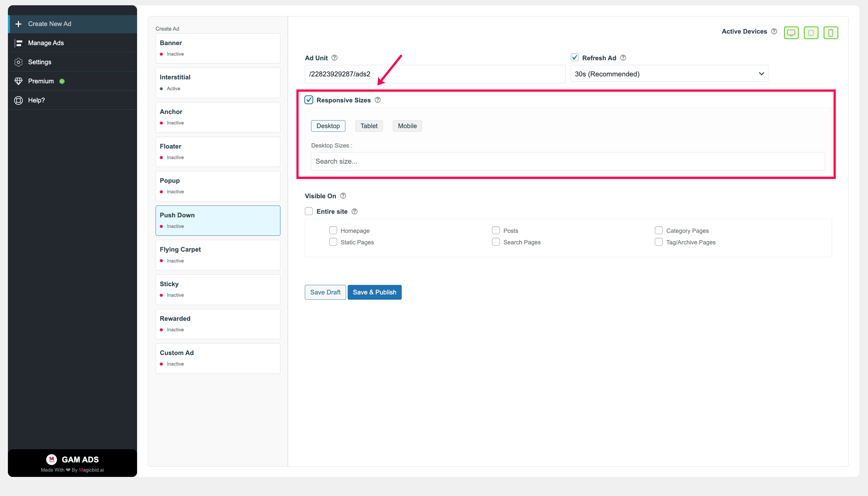Click the Ad Unit help question icon

tap(334, 58)
